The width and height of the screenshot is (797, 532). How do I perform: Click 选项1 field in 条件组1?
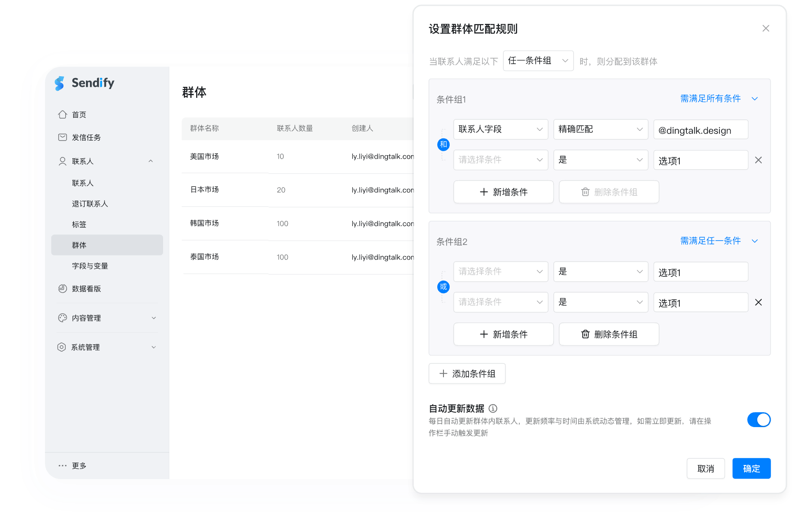click(x=700, y=160)
